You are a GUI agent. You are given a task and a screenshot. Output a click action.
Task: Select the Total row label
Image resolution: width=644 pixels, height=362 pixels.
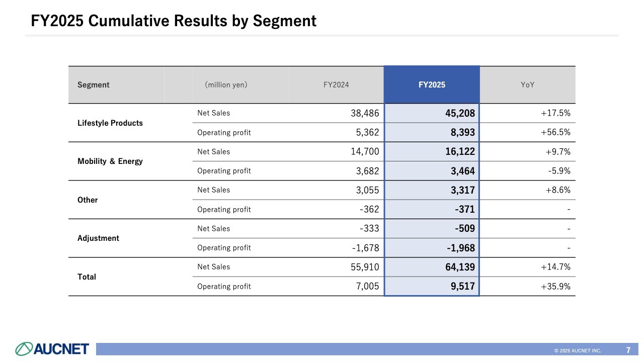tap(87, 277)
